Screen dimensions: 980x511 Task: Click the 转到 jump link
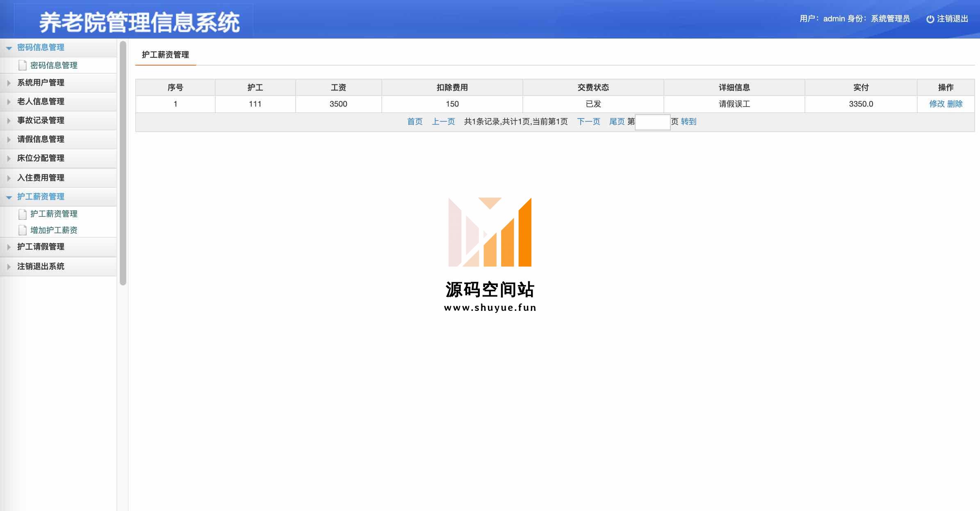pos(688,122)
